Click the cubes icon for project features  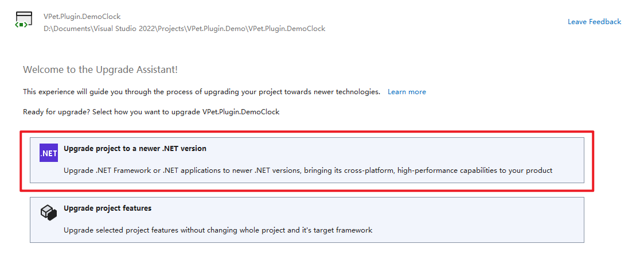[49, 212]
